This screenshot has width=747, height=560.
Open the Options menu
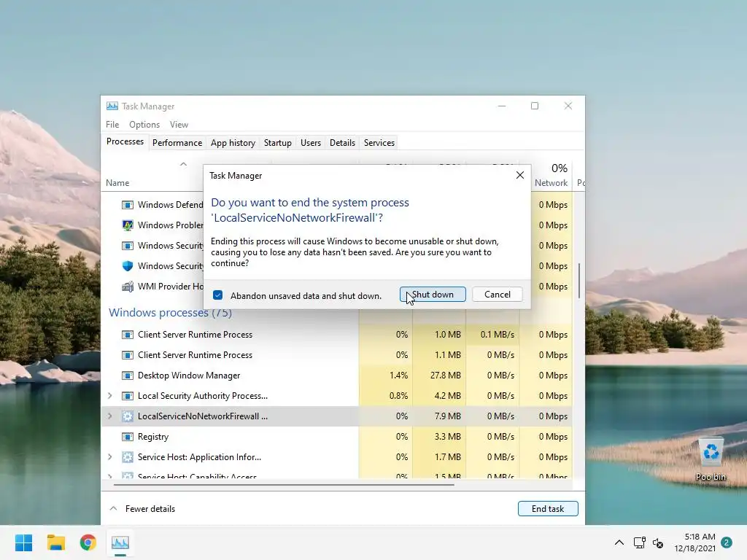point(144,124)
